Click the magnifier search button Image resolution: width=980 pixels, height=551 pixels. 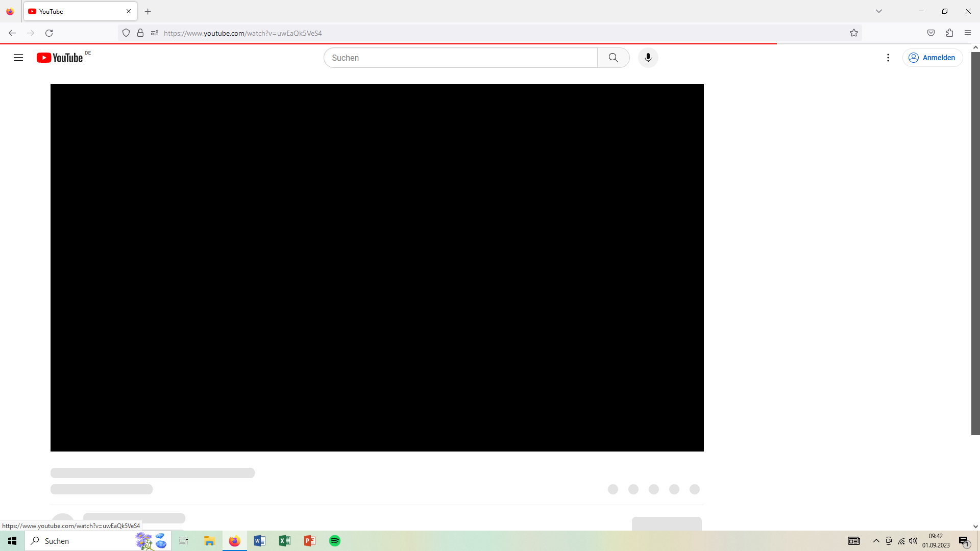[x=613, y=58]
